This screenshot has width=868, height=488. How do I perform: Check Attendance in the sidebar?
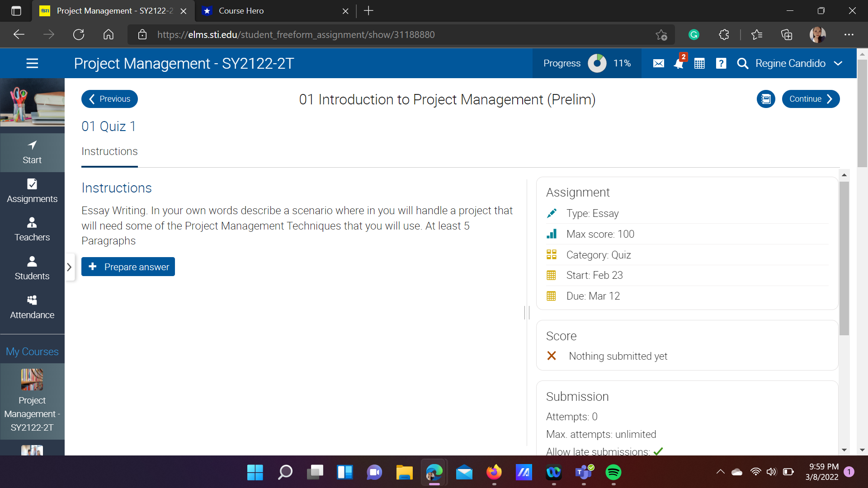[32, 307]
